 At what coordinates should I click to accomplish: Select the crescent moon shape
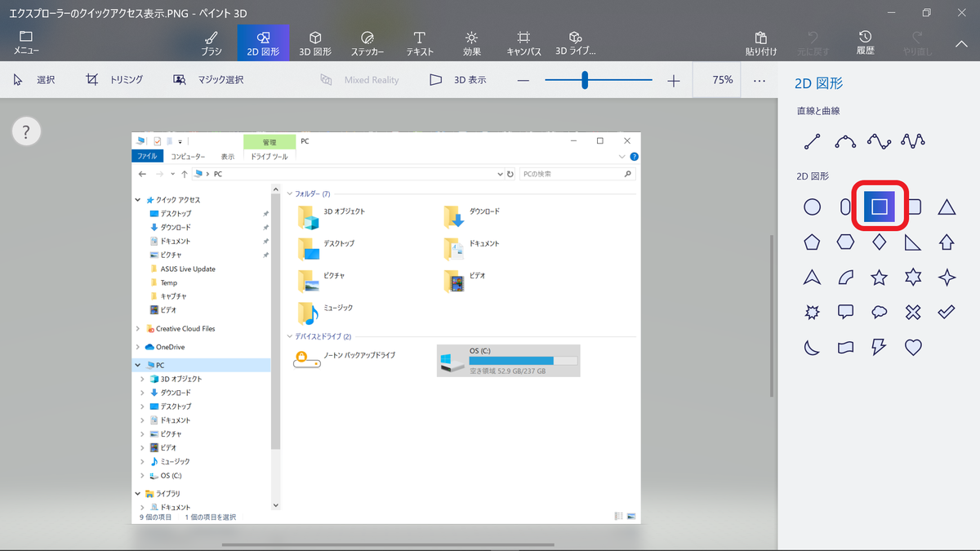(812, 347)
